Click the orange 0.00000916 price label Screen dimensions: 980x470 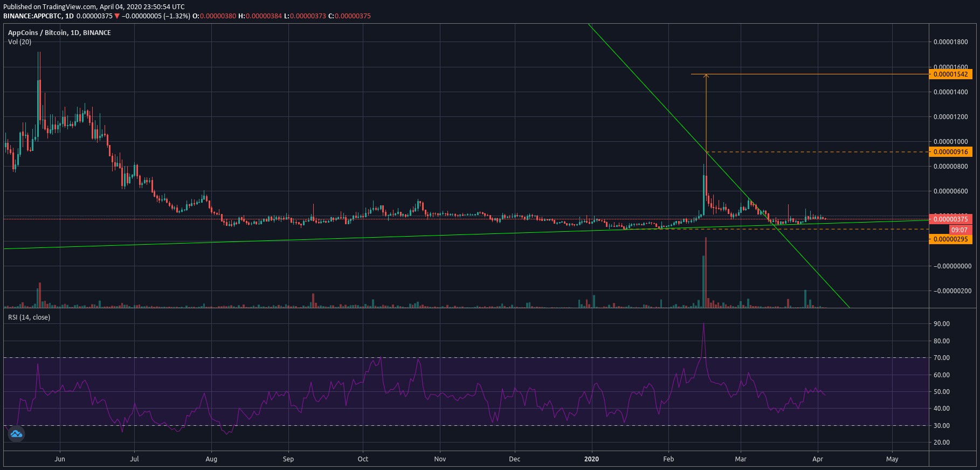(951, 152)
